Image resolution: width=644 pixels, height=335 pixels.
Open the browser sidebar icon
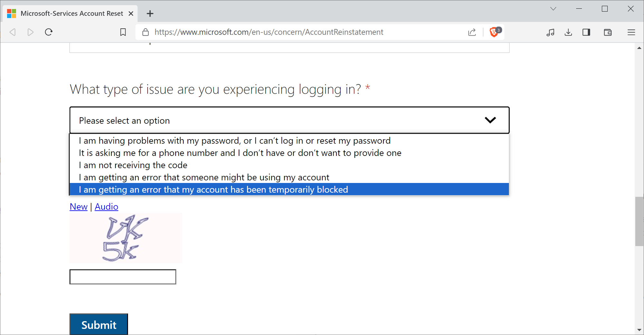pos(586,32)
